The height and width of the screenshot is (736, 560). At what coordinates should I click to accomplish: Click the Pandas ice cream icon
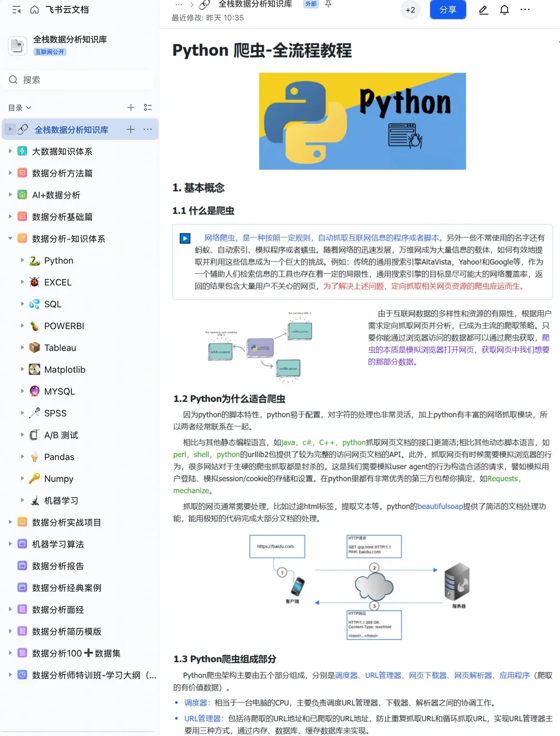point(35,457)
